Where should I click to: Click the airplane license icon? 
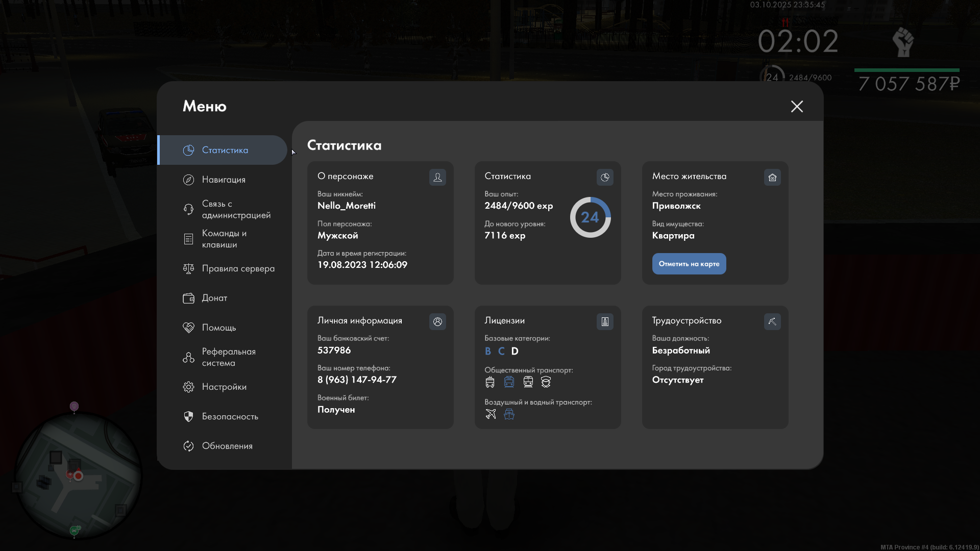(x=491, y=414)
